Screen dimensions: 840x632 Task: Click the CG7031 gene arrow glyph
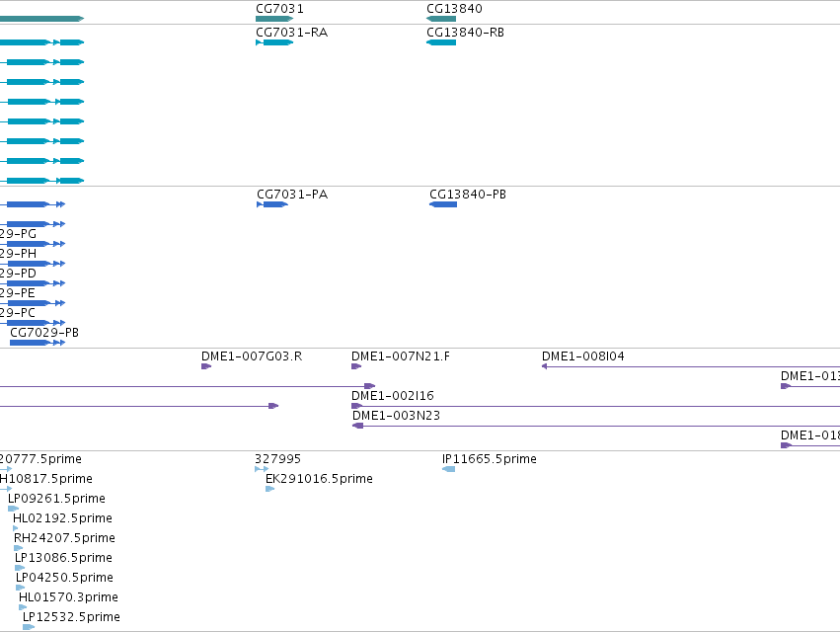[274, 19]
